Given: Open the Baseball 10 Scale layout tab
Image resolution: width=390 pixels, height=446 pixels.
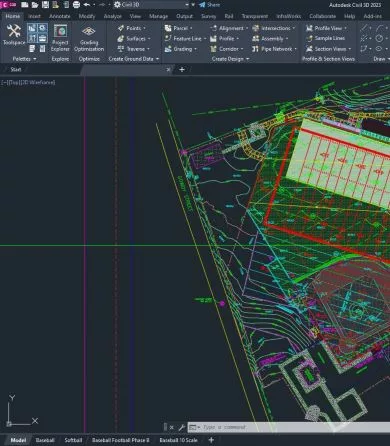Looking at the screenshot, I should 178,440.
